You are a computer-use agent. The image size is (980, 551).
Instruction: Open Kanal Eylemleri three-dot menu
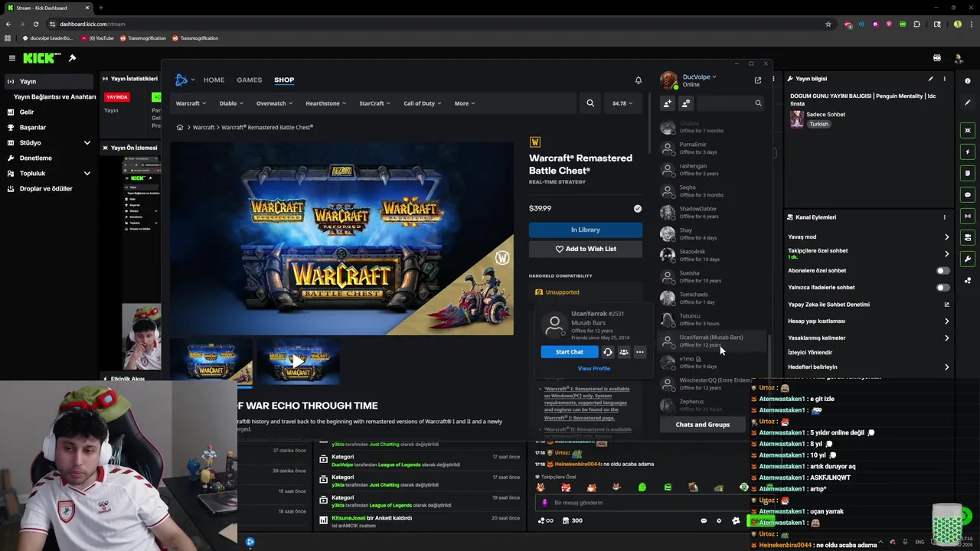[944, 217]
